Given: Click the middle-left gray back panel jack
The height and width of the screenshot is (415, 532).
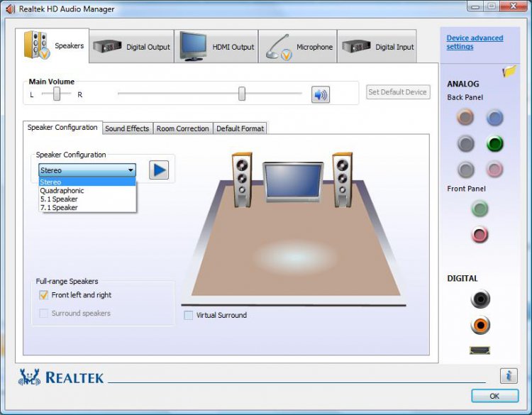Looking at the screenshot, I should click(x=465, y=143).
